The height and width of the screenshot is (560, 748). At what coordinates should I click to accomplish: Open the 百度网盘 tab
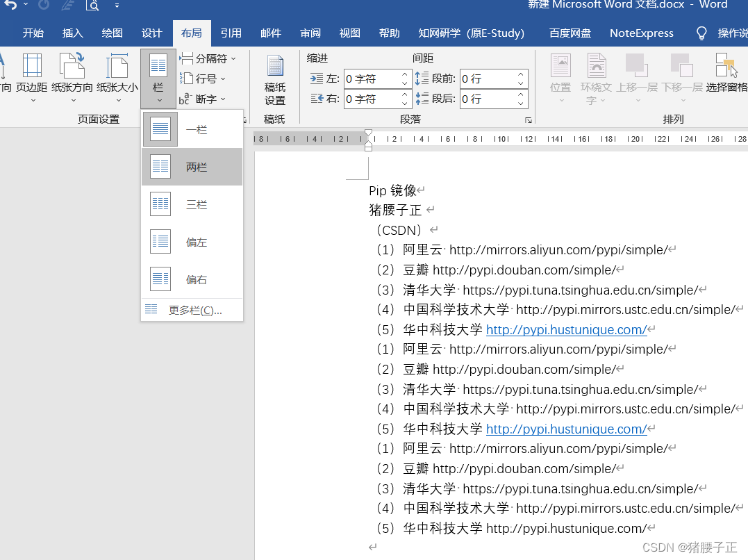570,33
